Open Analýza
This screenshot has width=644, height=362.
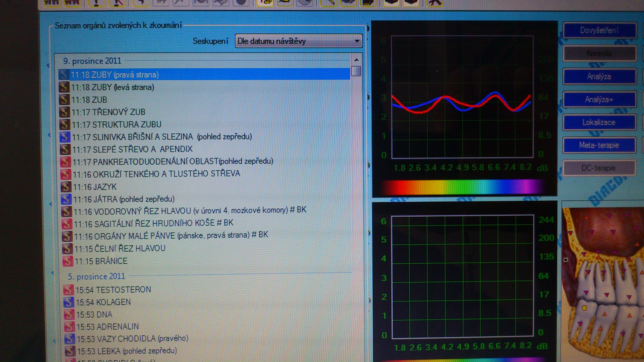(x=599, y=76)
